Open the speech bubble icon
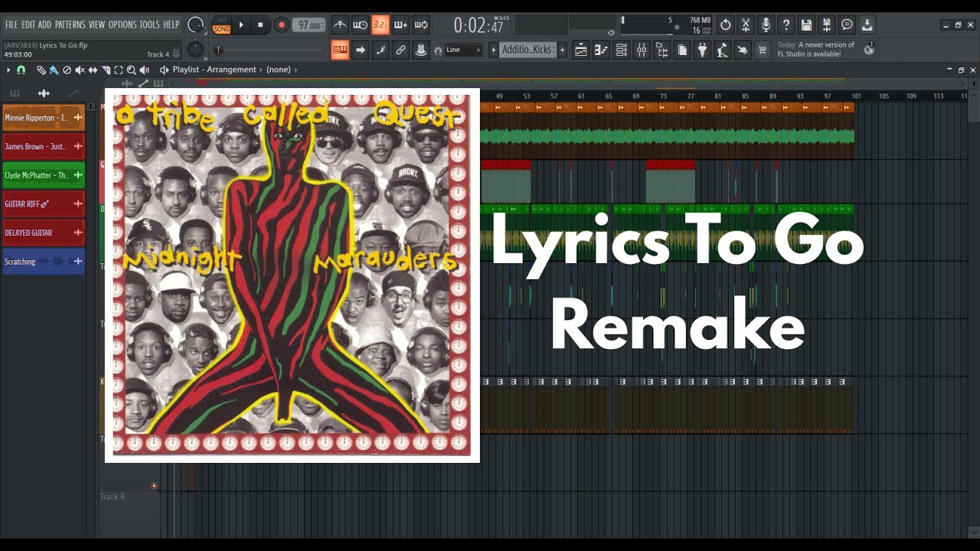Viewport: 980px width, 551px height. pos(847,25)
